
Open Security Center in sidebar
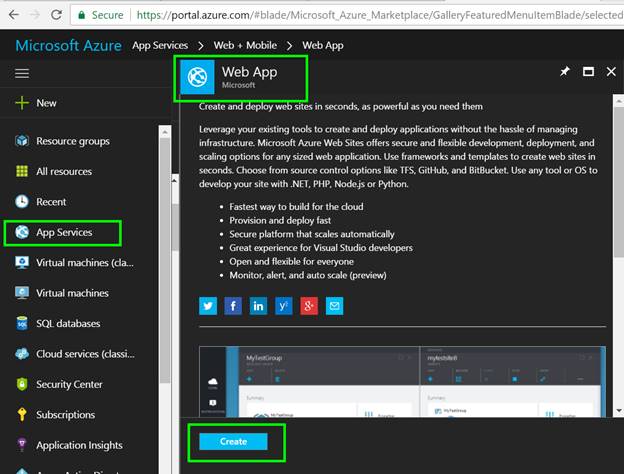tap(69, 384)
